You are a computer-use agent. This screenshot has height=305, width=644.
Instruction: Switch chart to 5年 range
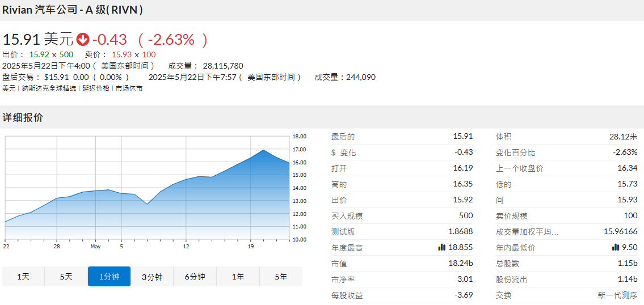(281, 277)
